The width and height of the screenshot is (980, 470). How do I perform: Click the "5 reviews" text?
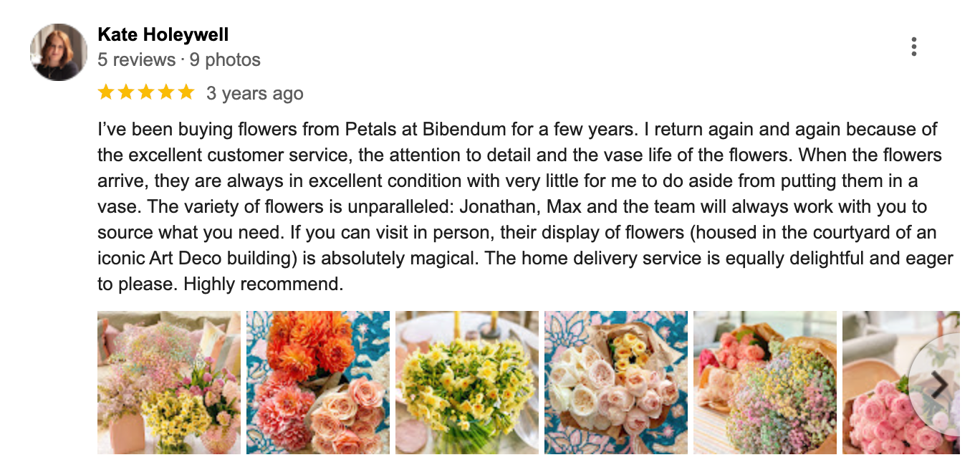click(x=136, y=59)
